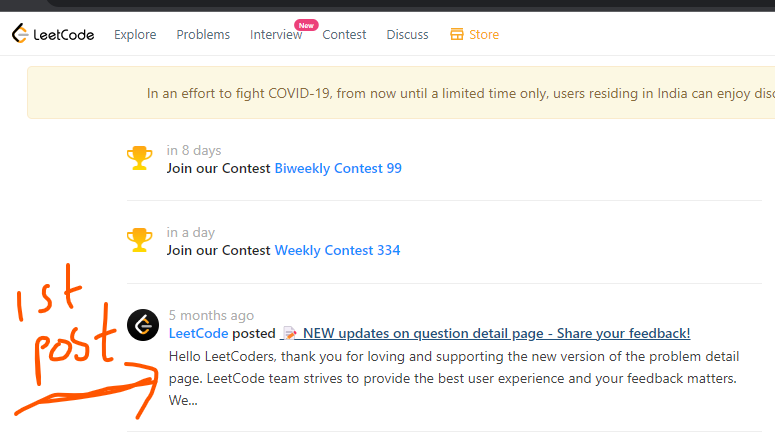Open the Explore menu item

(135, 35)
